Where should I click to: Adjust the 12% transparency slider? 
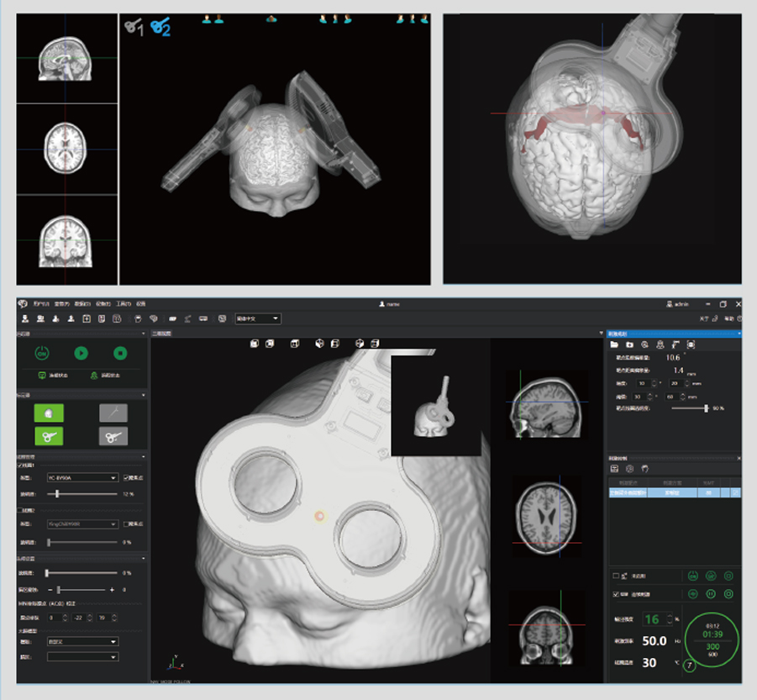(x=57, y=494)
